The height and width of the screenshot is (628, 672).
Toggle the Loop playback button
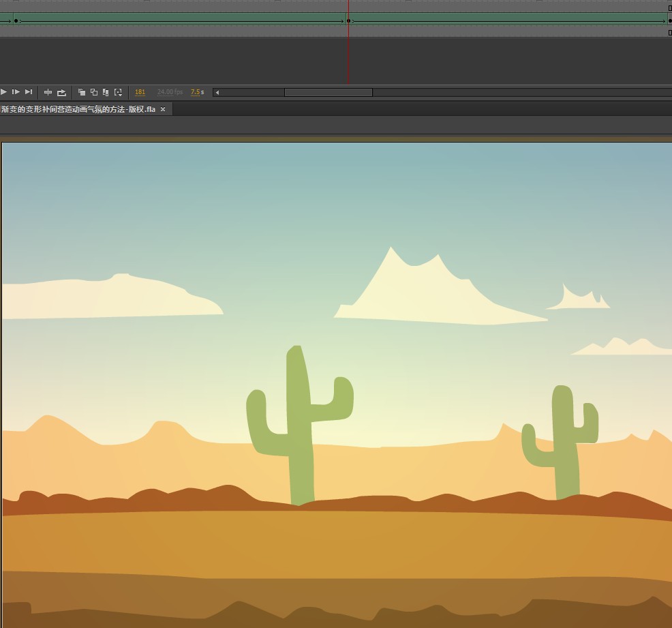[x=61, y=92]
